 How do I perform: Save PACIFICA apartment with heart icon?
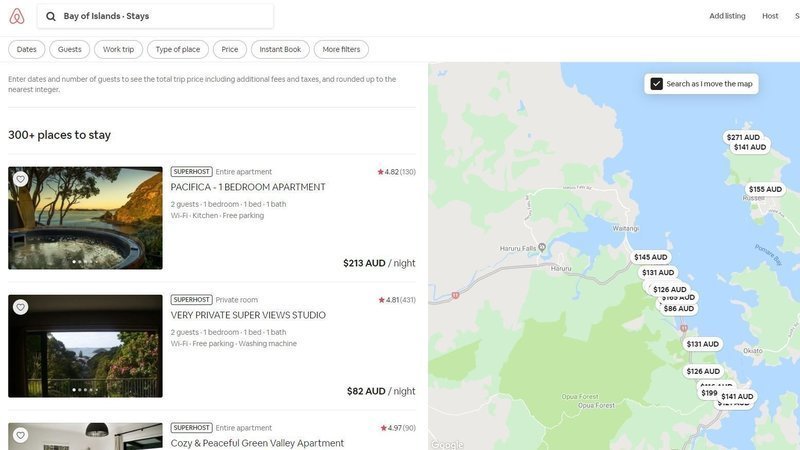20,179
